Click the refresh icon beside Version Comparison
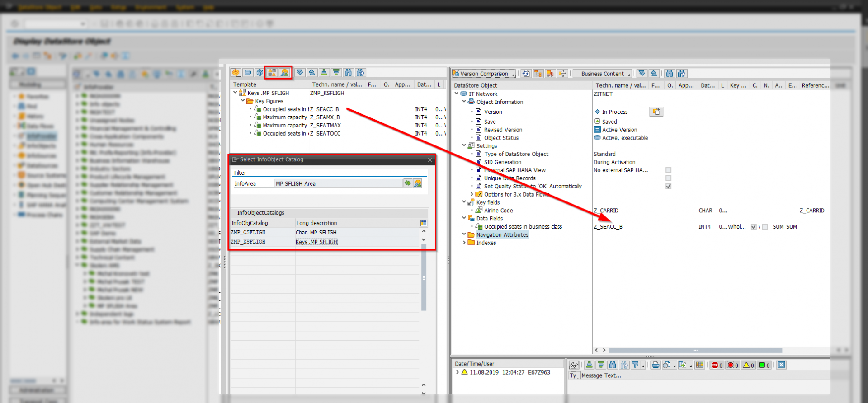 point(526,74)
